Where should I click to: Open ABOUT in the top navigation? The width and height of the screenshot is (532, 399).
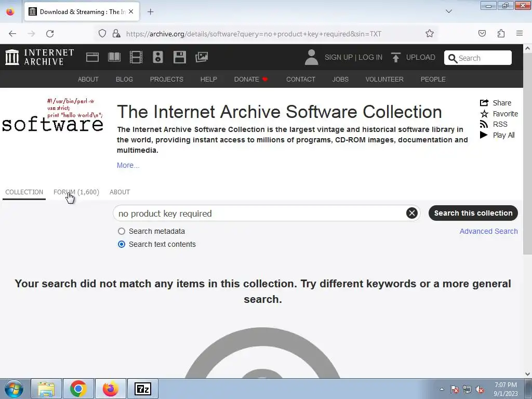click(x=88, y=79)
